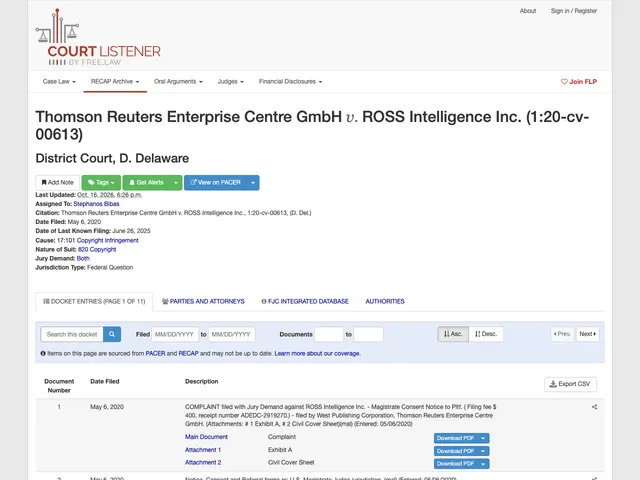Screen dimensions: 640x480
Task: Open Attachment 2 Civil Cover Sheet link
Action: pyautogui.click(x=203, y=462)
